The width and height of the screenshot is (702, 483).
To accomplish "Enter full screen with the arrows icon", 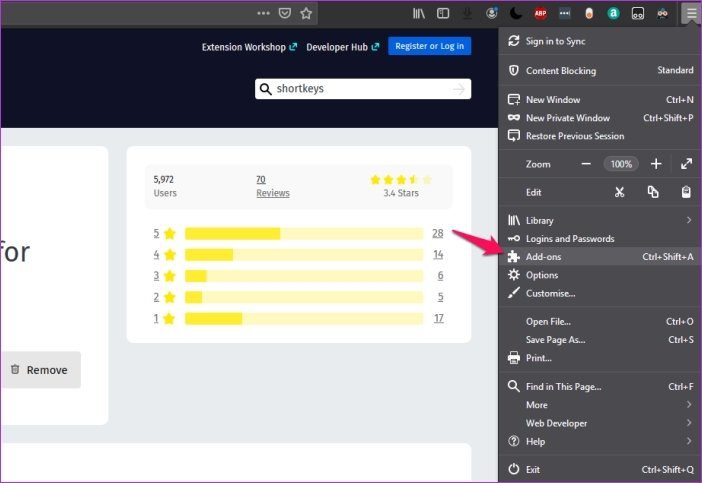I will tap(686, 164).
